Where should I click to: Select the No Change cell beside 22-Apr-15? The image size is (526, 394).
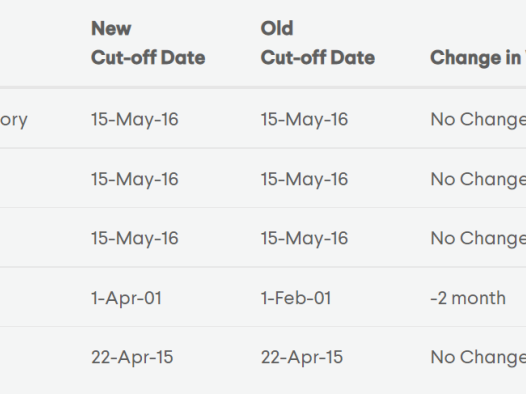pos(478,357)
